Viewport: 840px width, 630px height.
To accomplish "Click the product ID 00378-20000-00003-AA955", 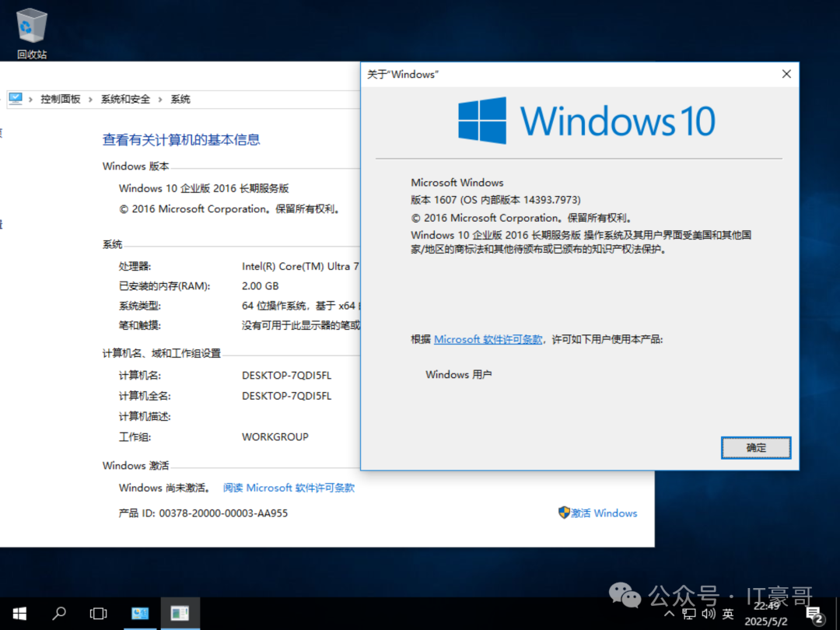I will click(x=223, y=513).
